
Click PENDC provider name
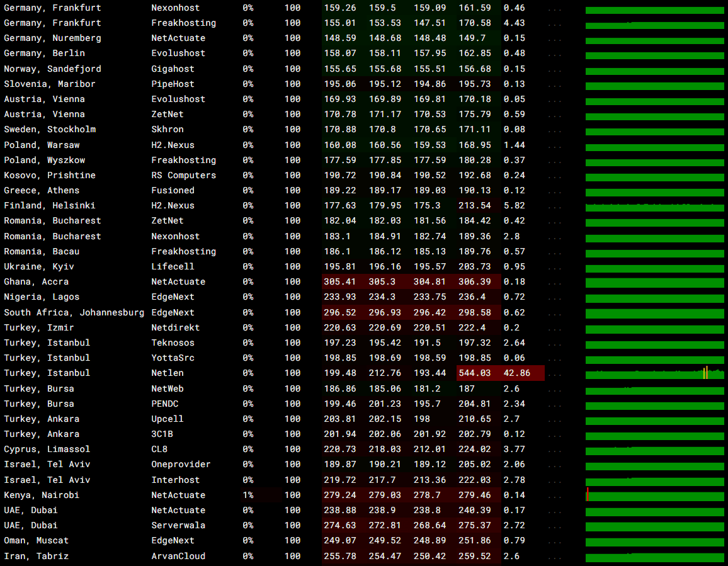tap(165, 404)
